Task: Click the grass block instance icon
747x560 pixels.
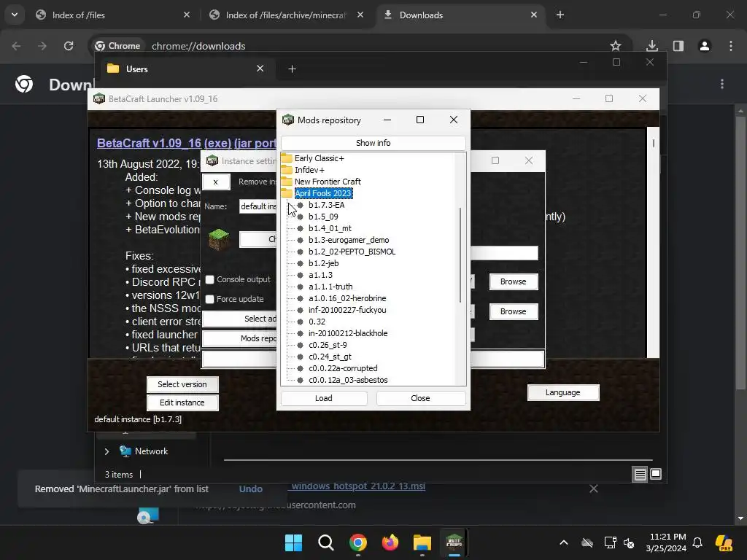Action: tap(219, 239)
